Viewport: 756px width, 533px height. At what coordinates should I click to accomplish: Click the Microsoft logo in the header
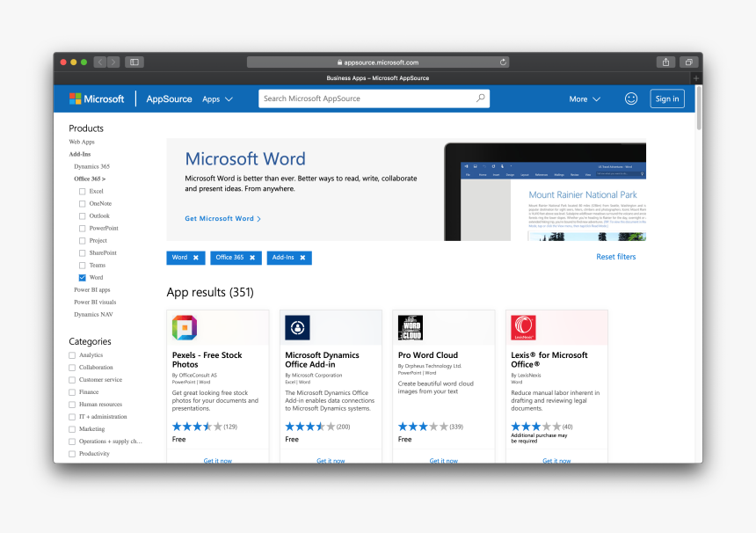click(x=97, y=99)
